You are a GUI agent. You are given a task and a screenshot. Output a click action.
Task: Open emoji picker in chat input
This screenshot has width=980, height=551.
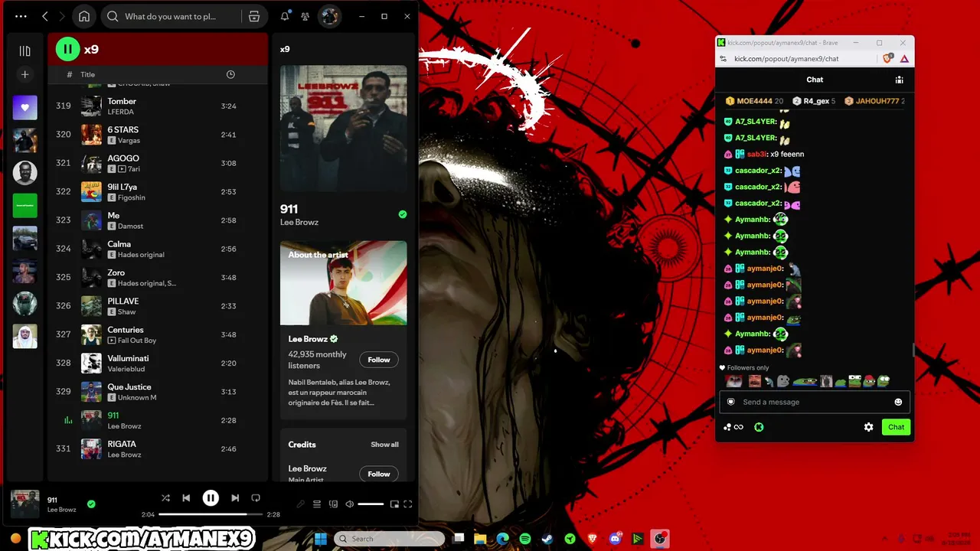point(898,402)
